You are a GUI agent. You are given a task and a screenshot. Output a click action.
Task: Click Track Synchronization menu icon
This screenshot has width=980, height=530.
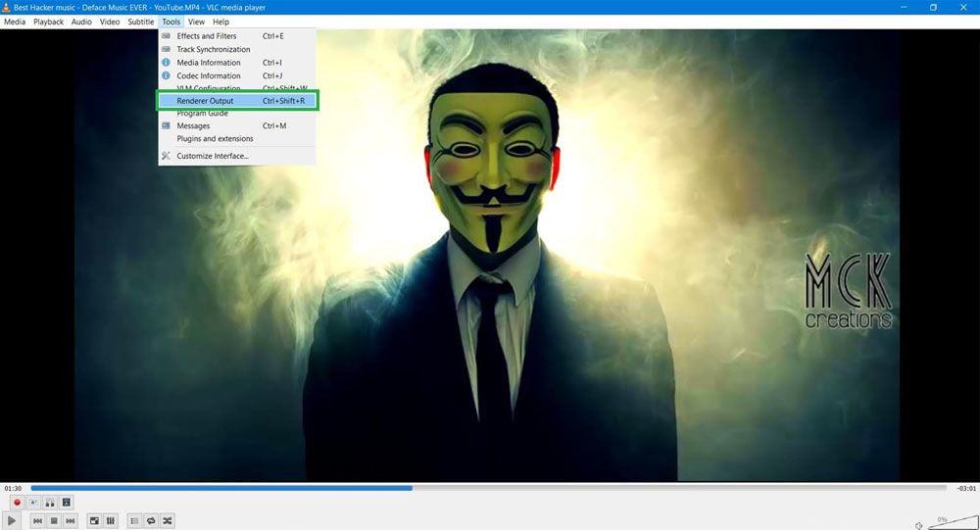(166, 49)
